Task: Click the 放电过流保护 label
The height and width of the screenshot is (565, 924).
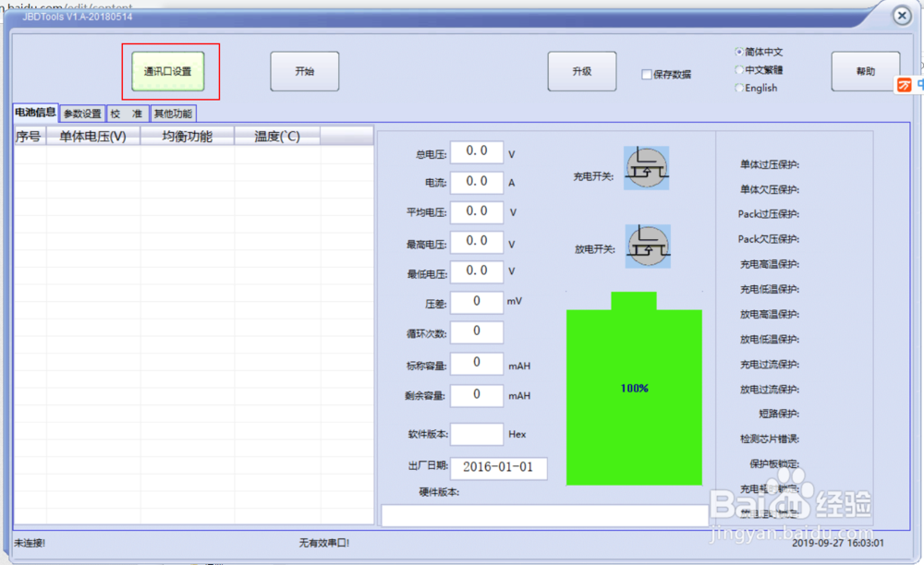Action: [x=770, y=389]
